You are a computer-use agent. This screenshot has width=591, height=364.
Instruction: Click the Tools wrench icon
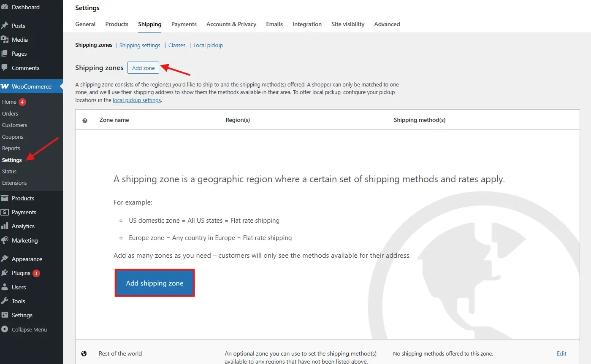(5, 301)
